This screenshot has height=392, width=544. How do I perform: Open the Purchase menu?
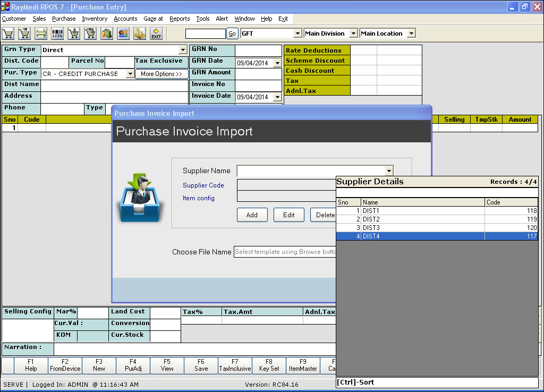pos(64,19)
